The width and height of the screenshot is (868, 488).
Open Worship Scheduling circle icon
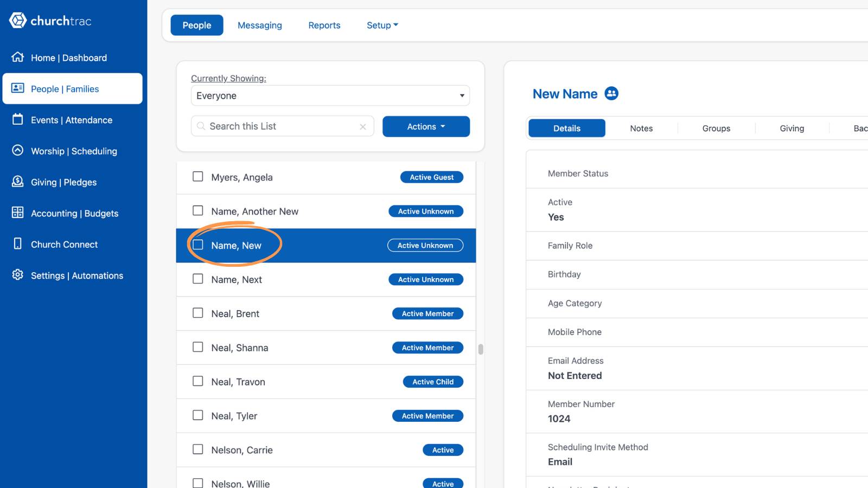pos(18,150)
